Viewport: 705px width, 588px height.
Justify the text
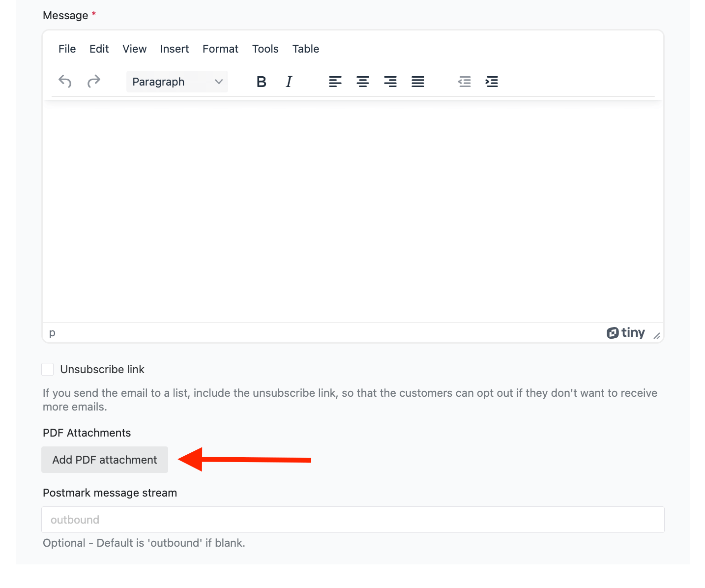tap(418, 82)
